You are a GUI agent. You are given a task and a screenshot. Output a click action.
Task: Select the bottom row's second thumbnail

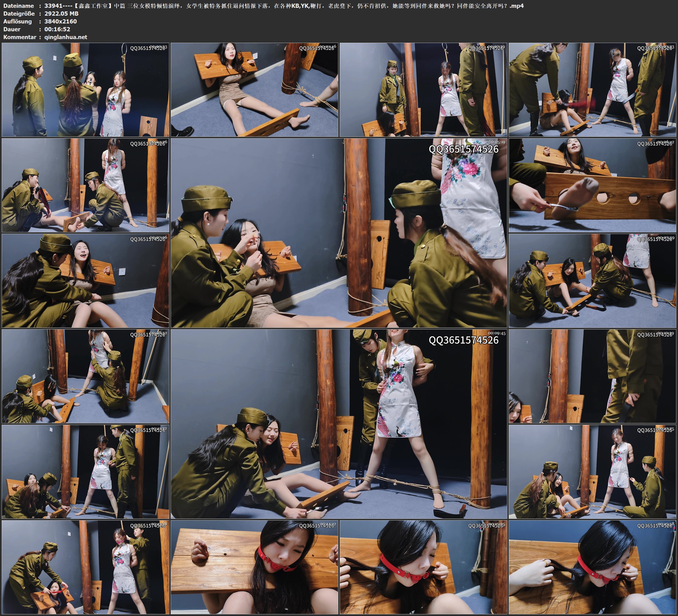pos(254,567)
